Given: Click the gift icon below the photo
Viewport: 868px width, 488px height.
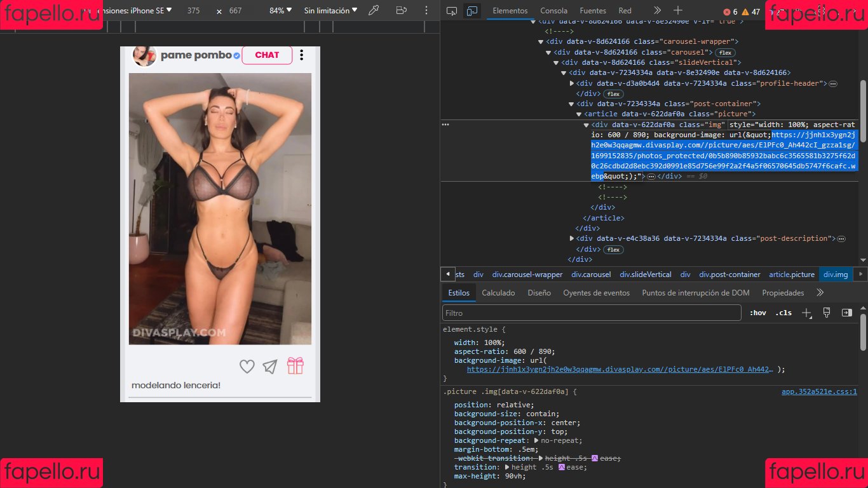Looking at the screenshot, I should (295, 366).
